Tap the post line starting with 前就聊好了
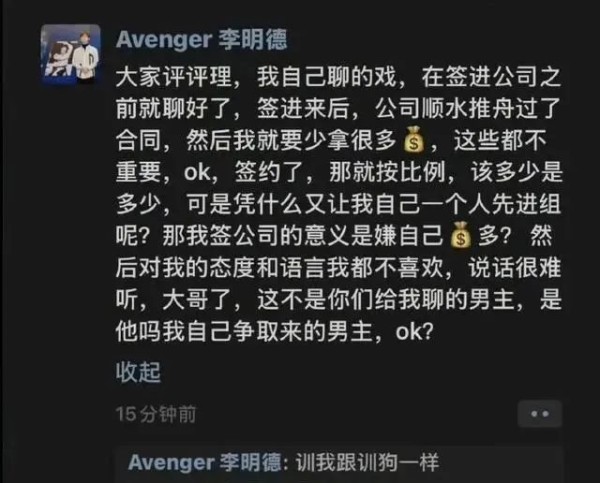 click(338, 109)
